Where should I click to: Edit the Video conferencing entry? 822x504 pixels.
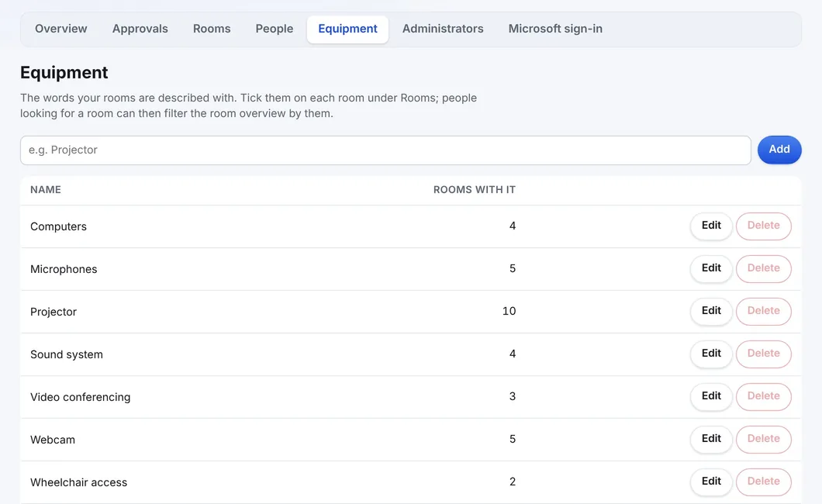pyautogui.click(x=711, y=396)
